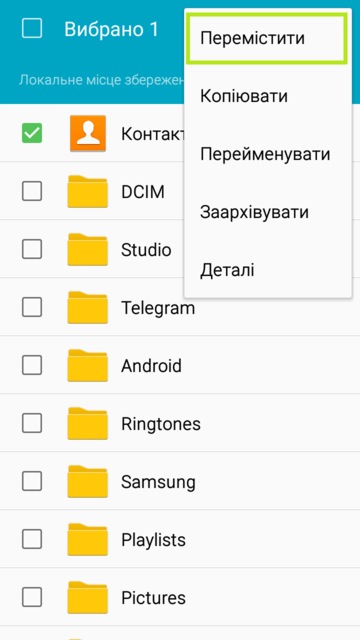
Task: Open the DCIM folder icon
Action: coord(88,191)
